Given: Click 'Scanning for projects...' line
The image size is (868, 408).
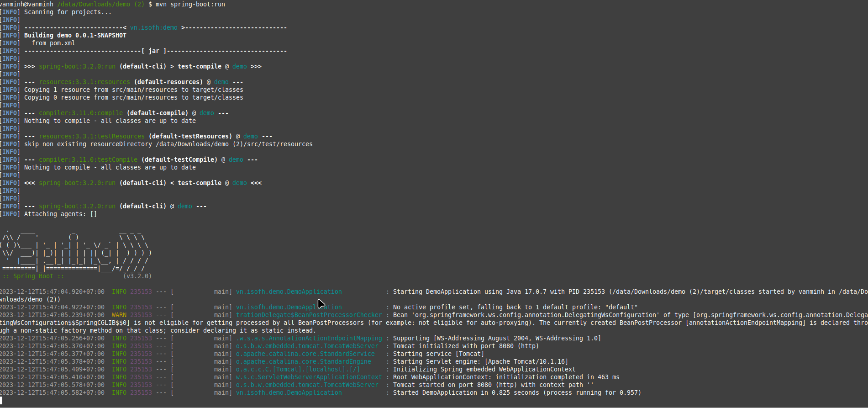Looking at the screenshot, I should tap(68, 12).
